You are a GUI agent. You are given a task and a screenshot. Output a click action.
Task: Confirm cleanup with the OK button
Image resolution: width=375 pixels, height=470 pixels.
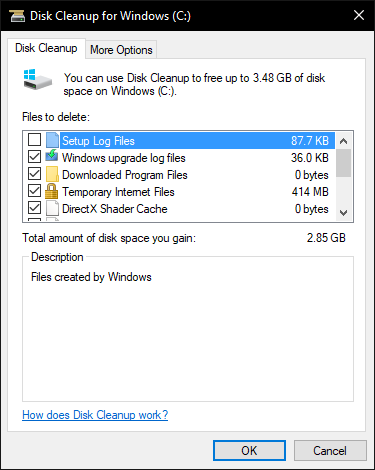pyautogui.click(x=249, y=451)
